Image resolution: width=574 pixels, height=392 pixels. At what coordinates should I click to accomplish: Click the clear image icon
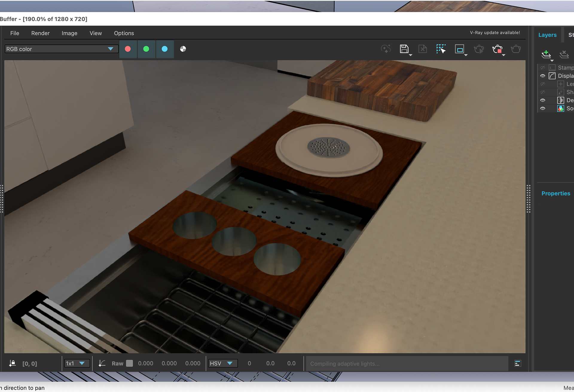pos(423,49)
